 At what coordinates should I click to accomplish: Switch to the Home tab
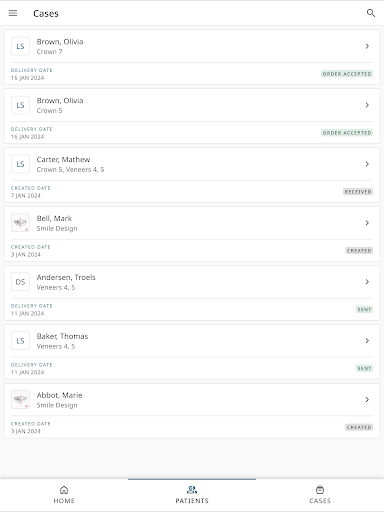[x=64, y=495]
